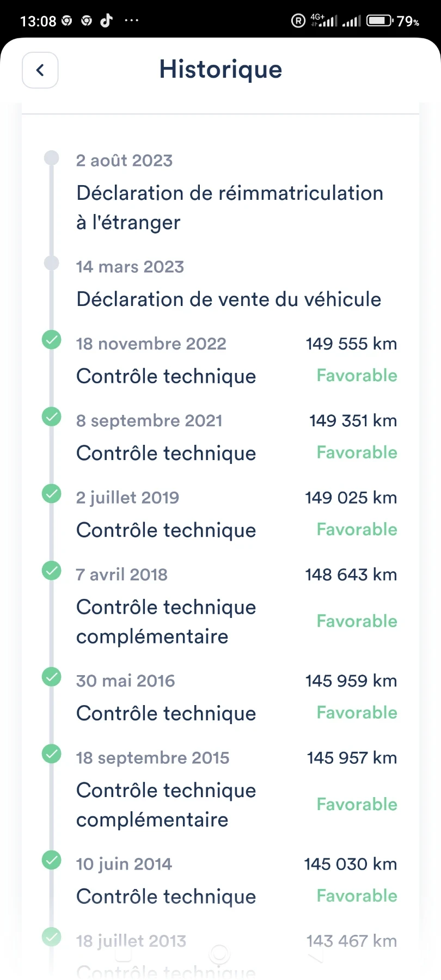Tap the TikTok icon in status bar

click(x=107, y=21)
